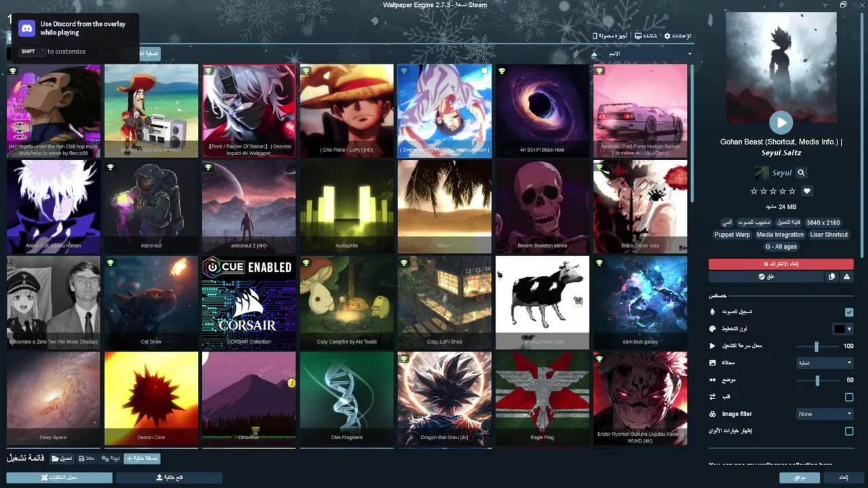
Task: Tick the checkbox on the Jujutsu Kaisen thumbnail
Action: coord(484,71)
